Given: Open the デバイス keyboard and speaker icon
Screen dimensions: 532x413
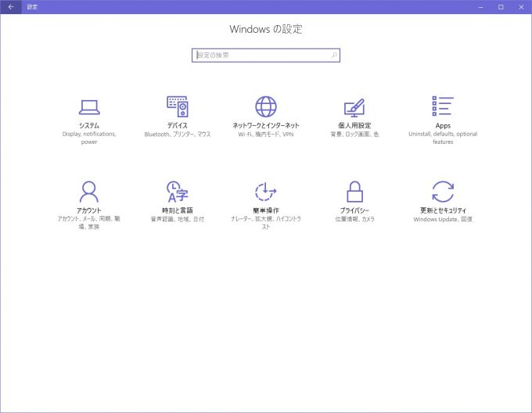Looking at the screenshot, I should pyautogui.click(x=178, y=106).
